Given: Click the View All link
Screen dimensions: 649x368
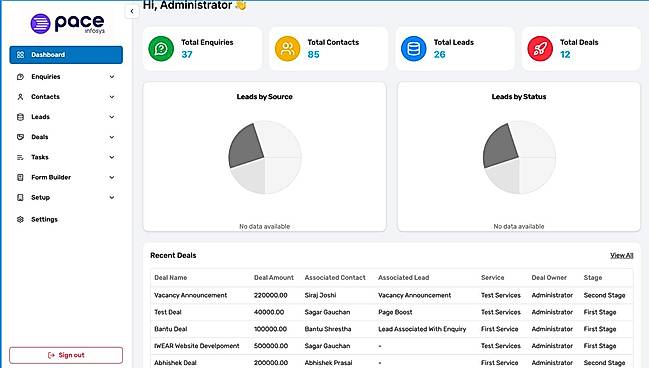Looking at the screenshot, I should pyautogui.click(x=621, y=255).
